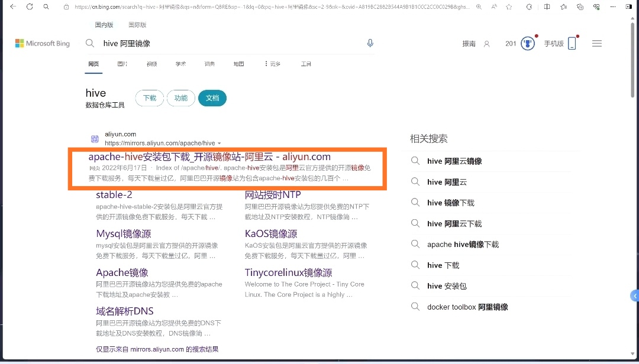Submit search with Bing magnifier icon

pos(90,43)
